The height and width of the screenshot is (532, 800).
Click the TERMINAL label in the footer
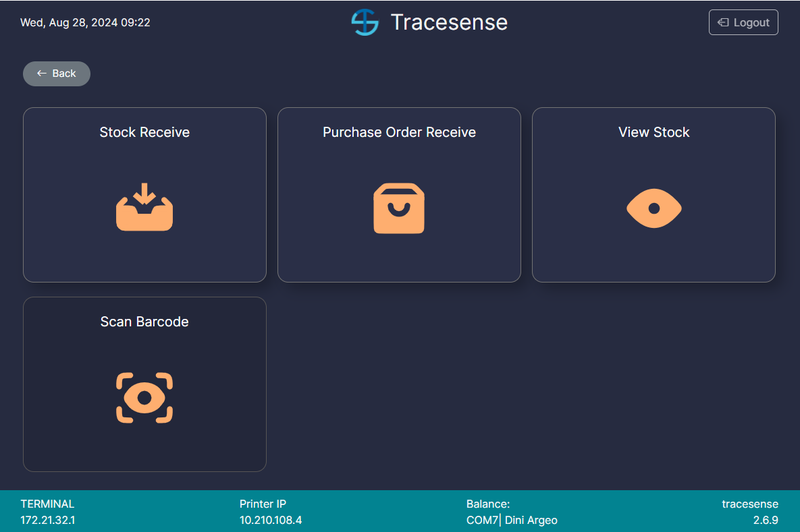coord(47,504)
